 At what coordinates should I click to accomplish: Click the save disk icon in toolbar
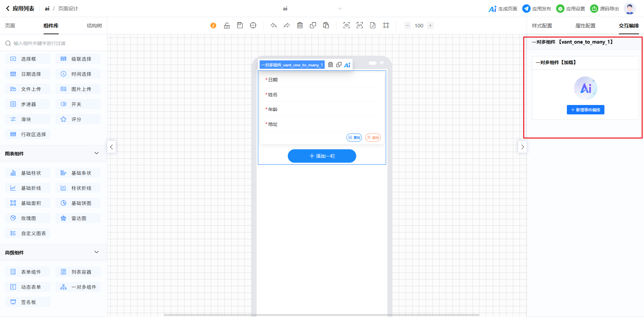(x=240, y=25)
